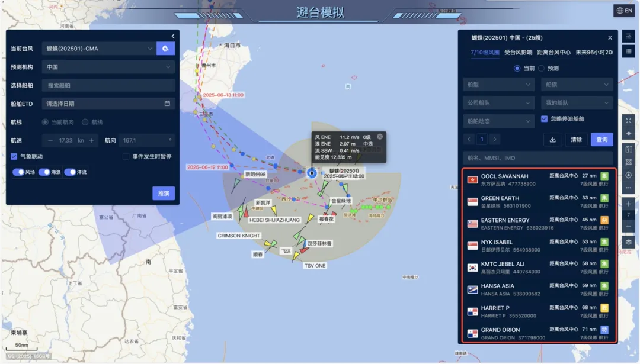640x364 pixels.
Task: Close the weather info popup on map
Action: point(380,137)
